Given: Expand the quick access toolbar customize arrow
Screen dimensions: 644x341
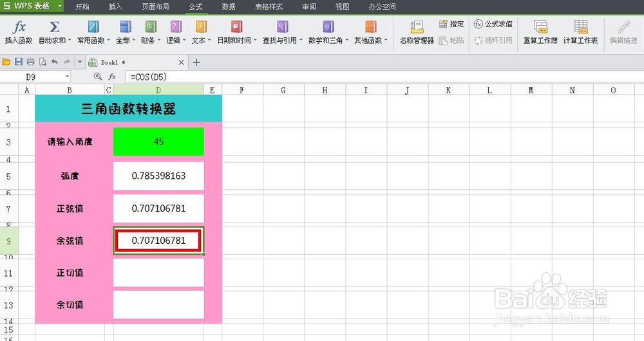Looking at the screenshot, I should pos(80,62).
